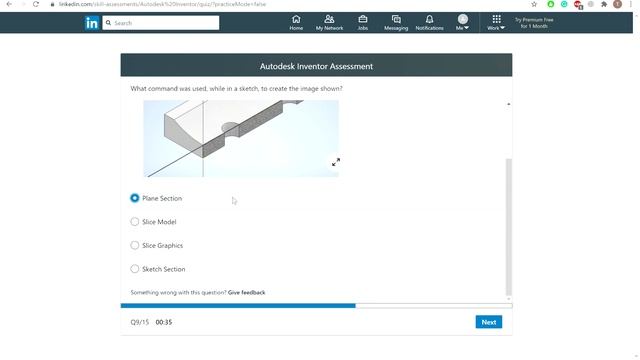Screen dimensions: 640x360
Task: Open the Messaging icon
Action: coord(396,22)
